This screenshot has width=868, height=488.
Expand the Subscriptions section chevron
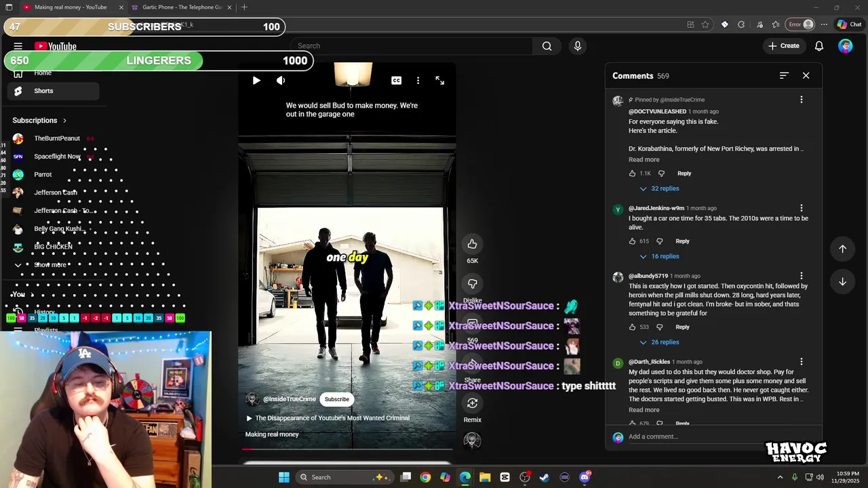pyautogui.click(x=65, y=121)
